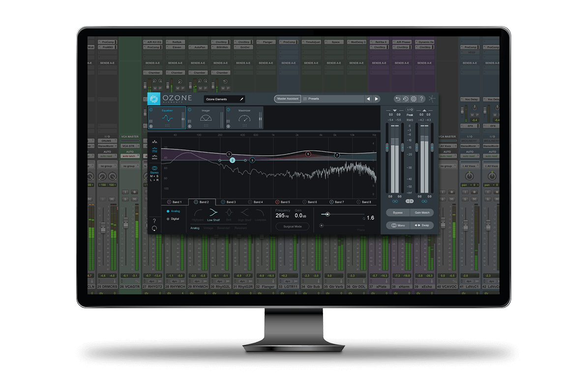This screenshot has width=588, height=373.
Task: Click the circular reset icon below EQ help
Action: click(x=154, y=229)
